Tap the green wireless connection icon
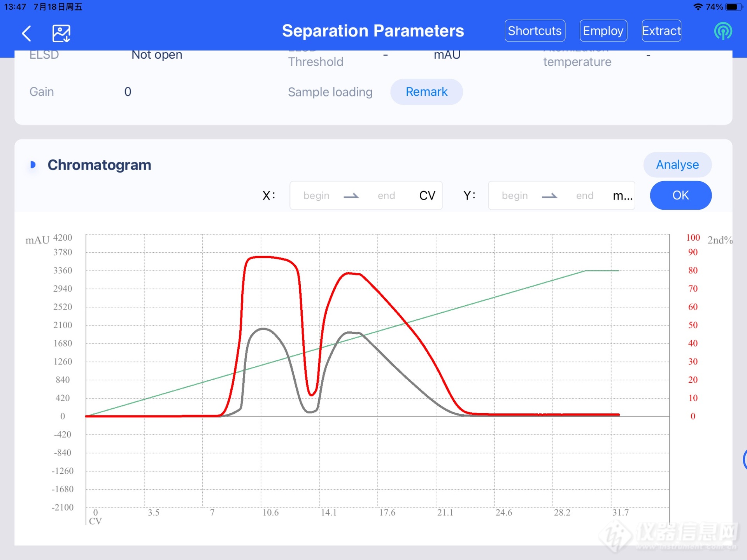This screenshot has width=747, height=560. click(723, 31)
